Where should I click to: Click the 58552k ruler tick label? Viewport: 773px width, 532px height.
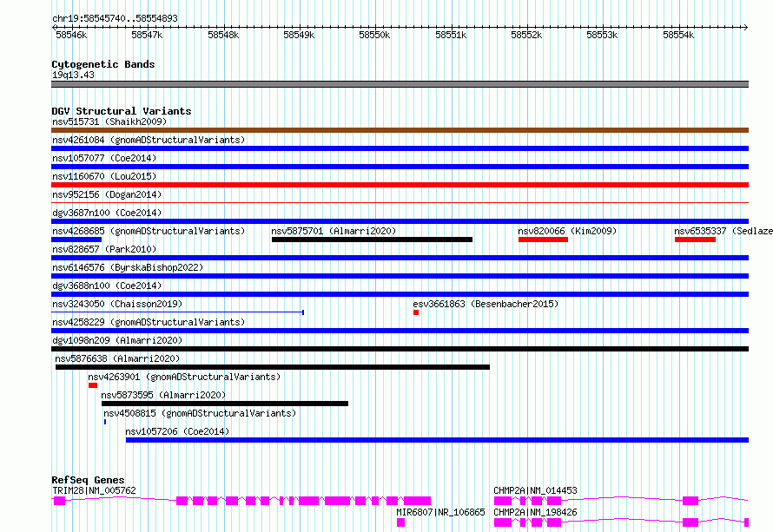pyautogui.click(x=526, y=35)
